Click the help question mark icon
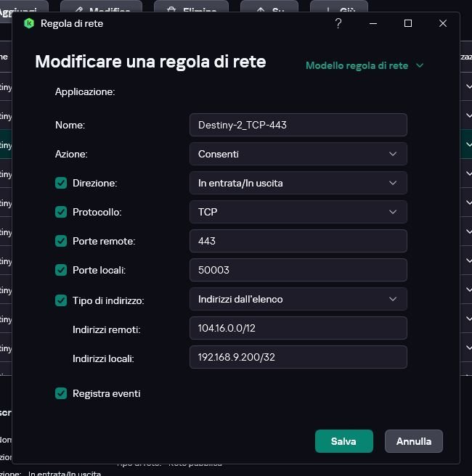Viewport: 472px width, 476px height. click(x=338, y=23)
